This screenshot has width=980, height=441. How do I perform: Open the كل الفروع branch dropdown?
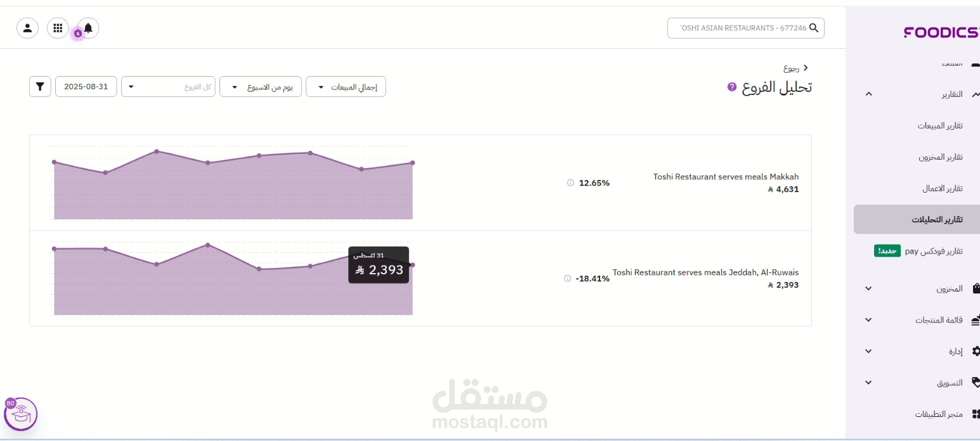coord(168,87)
